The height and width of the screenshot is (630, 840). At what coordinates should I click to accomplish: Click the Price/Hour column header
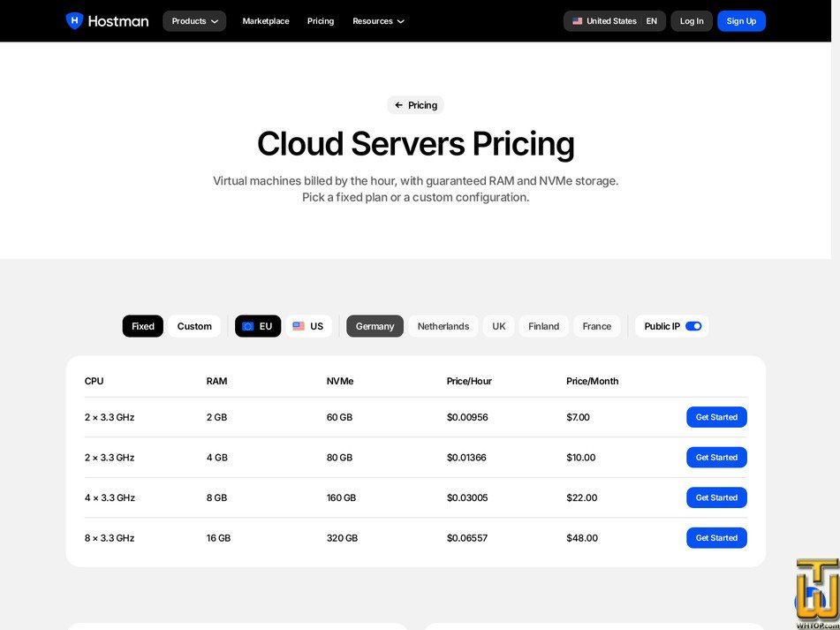click(x=469, y=381)
